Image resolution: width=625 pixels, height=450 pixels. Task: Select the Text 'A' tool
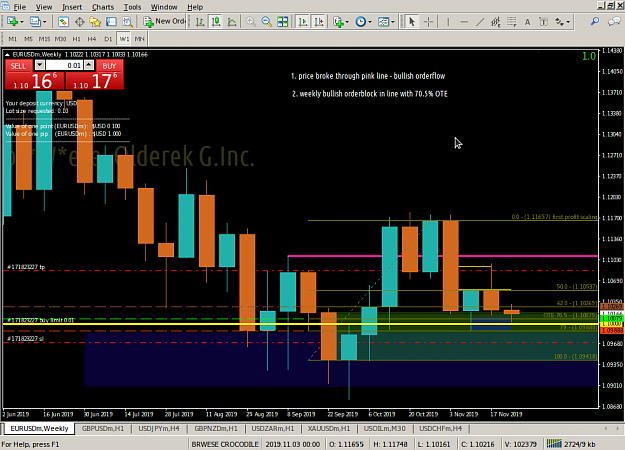(x=527, y=22)
